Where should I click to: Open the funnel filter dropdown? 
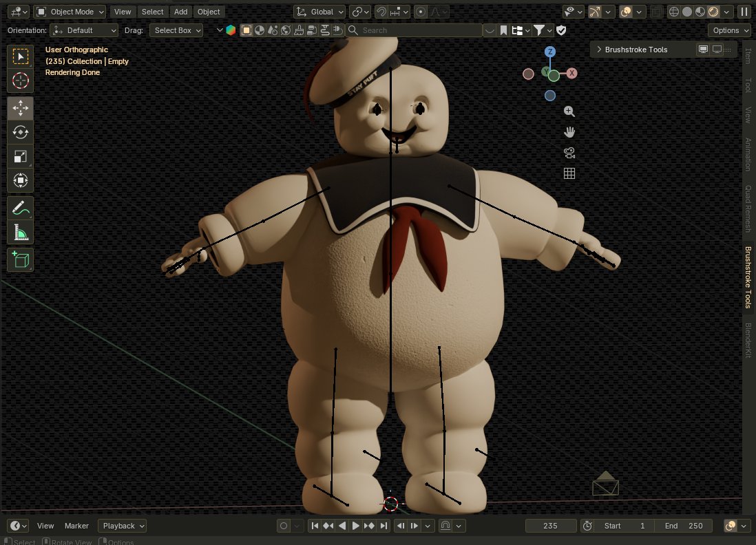coord(543,30)
